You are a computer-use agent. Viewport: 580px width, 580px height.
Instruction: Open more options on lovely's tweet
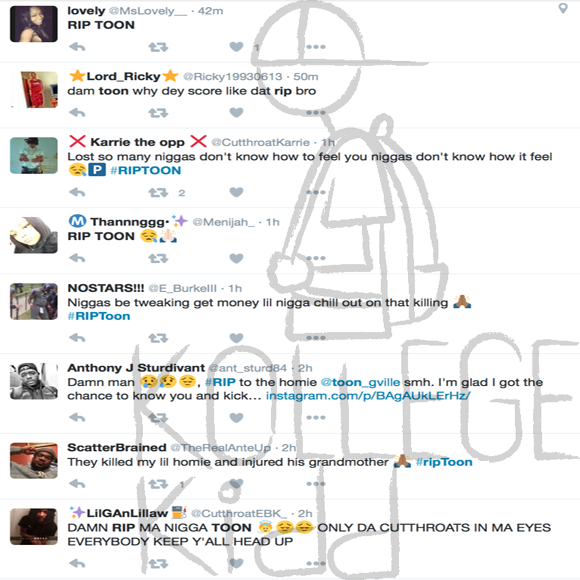[316, 47]
